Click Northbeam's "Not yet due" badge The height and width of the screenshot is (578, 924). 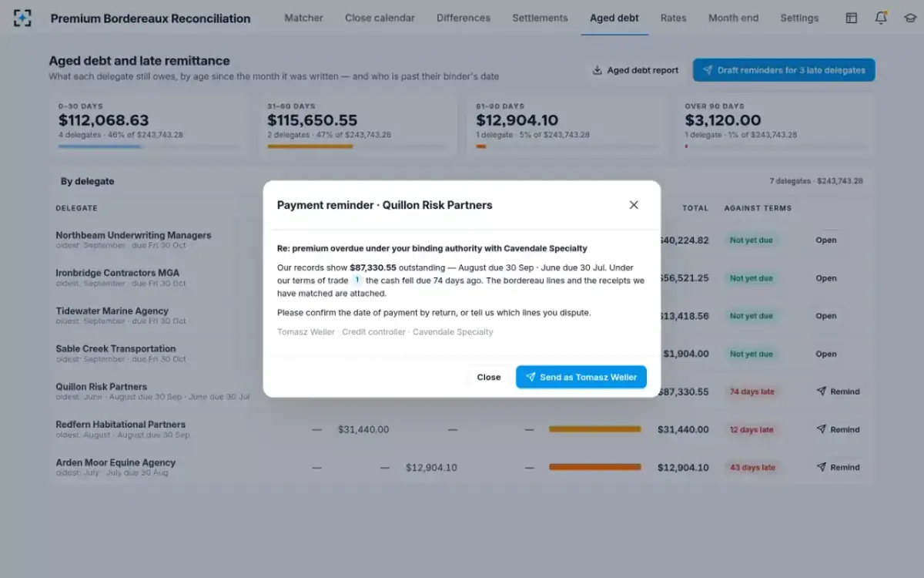pyautogui.click(x=751, y=240)
